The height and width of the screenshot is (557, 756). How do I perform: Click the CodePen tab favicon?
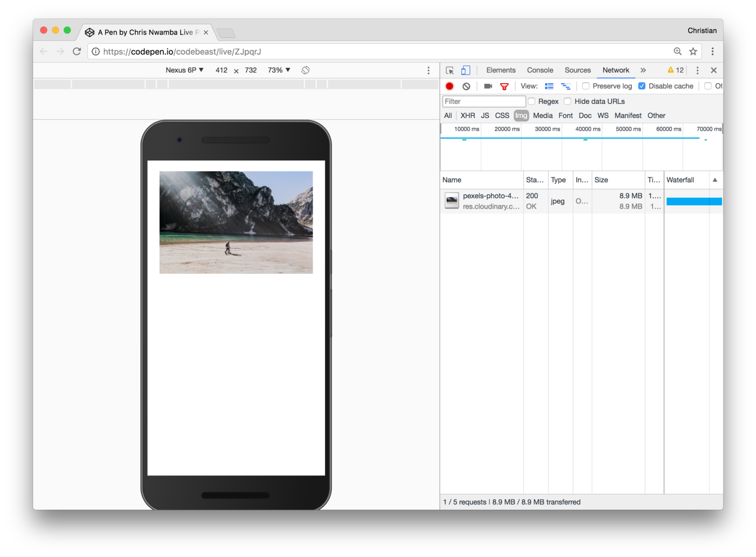pos(90,32)
